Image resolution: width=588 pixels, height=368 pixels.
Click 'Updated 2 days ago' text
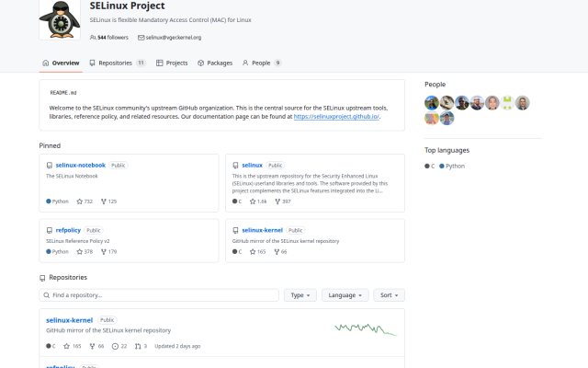(x=177, y=346)
